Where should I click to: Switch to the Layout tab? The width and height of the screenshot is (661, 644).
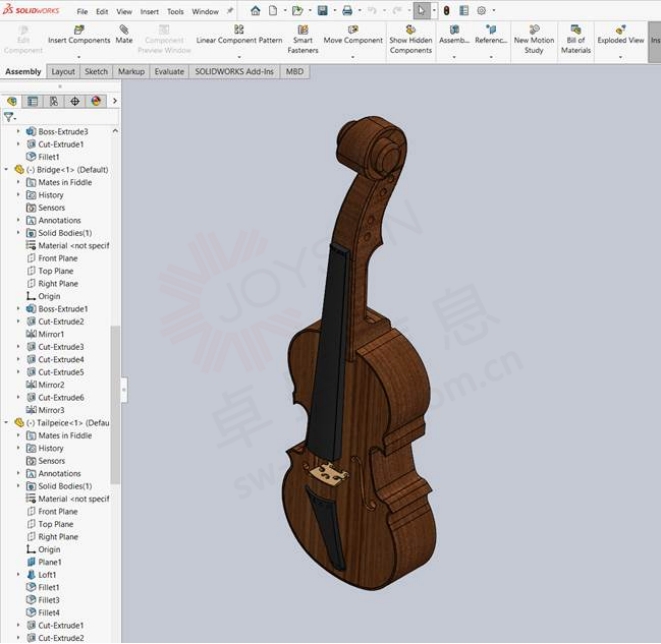pyautogui.click(x=63, y=72)
